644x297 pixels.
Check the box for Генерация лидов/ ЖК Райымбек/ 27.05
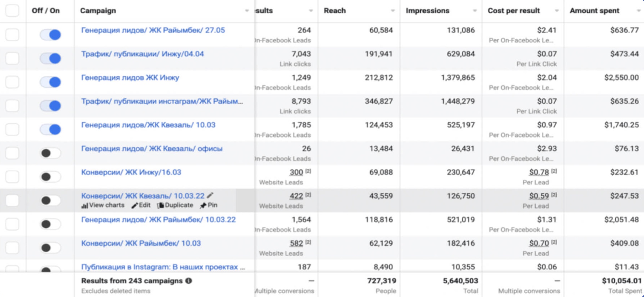click(x=12, y=35)
